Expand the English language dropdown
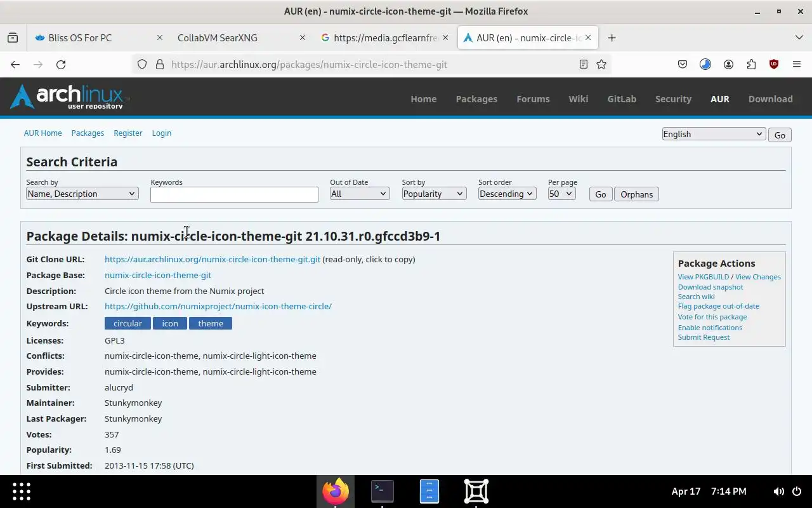 [x=714, y=134]
